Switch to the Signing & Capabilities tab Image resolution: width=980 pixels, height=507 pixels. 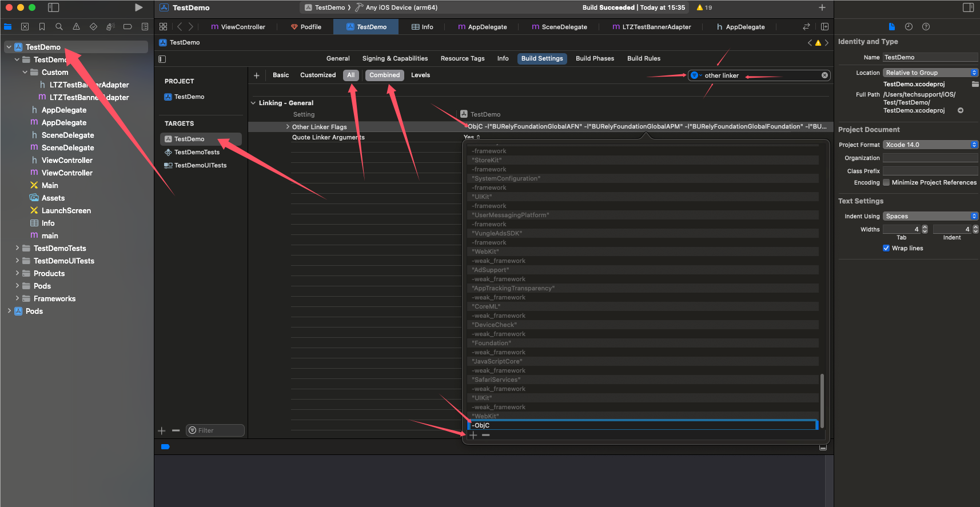point(395,58)
